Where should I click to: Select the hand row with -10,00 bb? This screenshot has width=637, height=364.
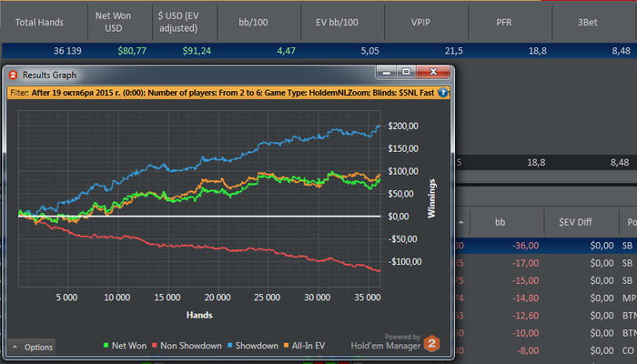tap(546, 333)
